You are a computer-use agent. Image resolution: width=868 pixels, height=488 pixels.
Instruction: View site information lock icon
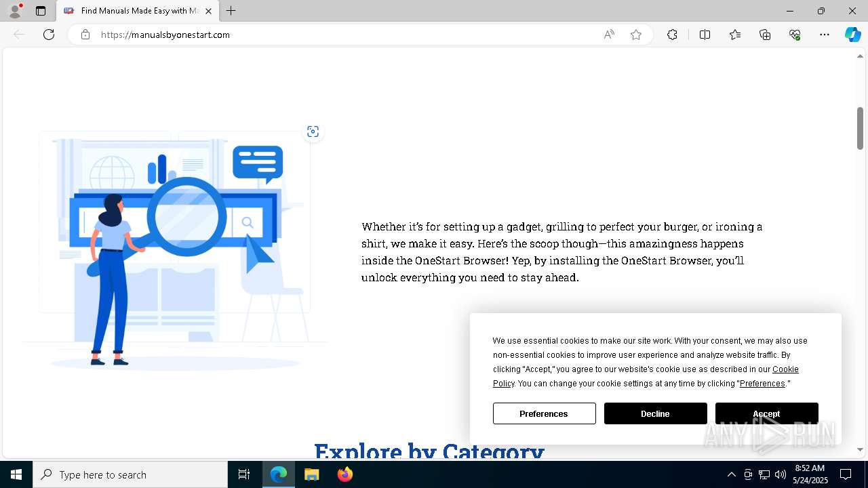click(85, 35)
